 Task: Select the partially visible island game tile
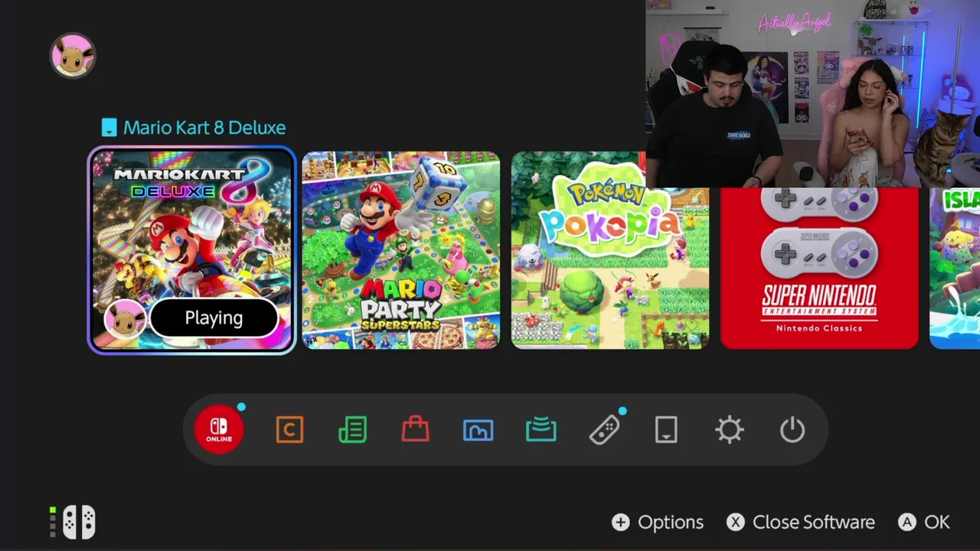pyautogui.click(x=955, y=268)
